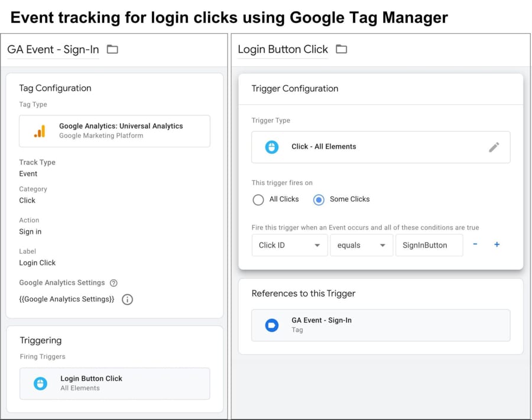Select the All Clicks radio button
The width and height of the screenshot is (532, 420).
[x=258, y=199]
